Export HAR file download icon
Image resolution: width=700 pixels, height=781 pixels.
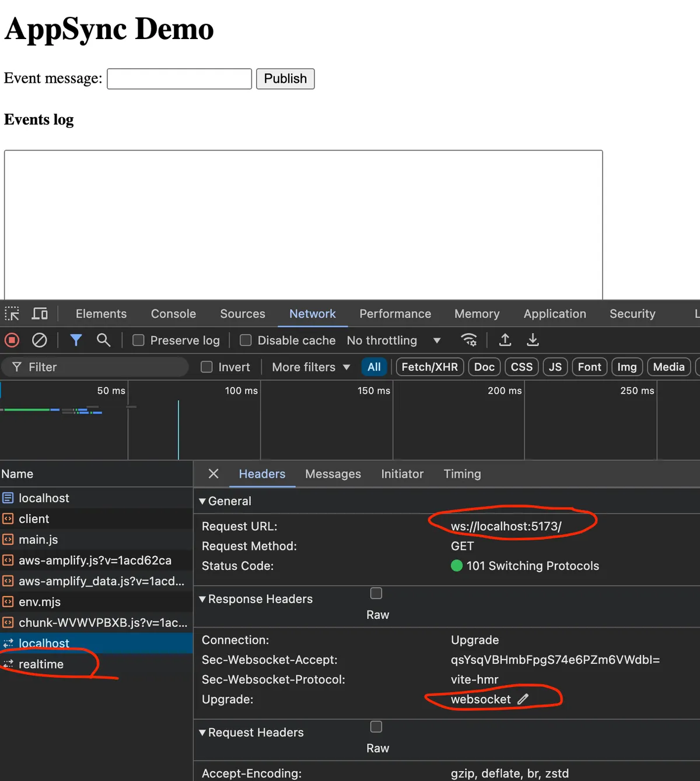tap(533, 340)
